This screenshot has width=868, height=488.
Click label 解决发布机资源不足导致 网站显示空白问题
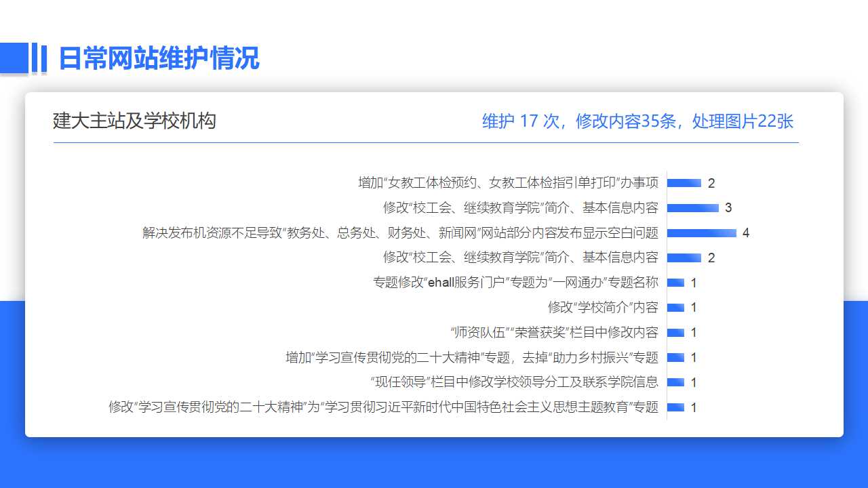pyautogui.click(x=400, y=232)
